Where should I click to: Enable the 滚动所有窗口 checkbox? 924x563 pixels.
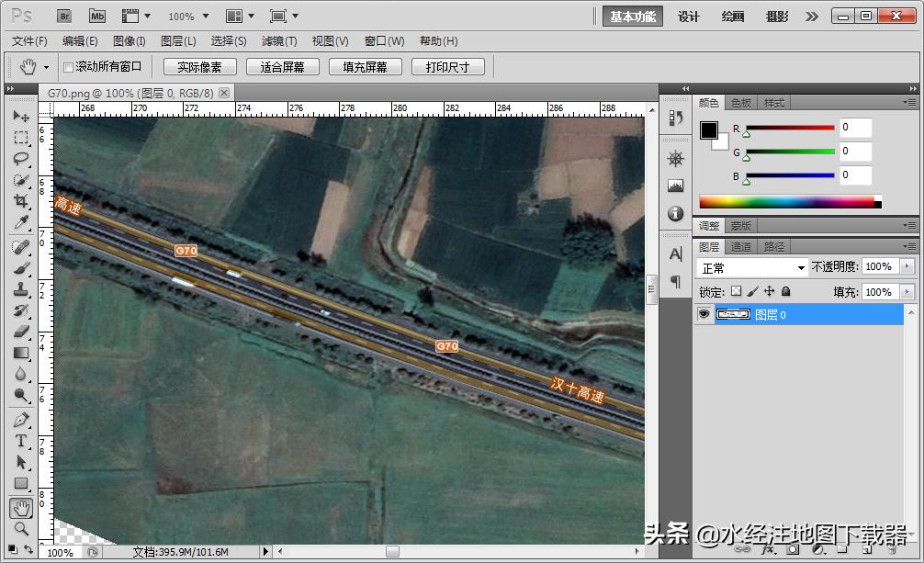click(70, 66)
